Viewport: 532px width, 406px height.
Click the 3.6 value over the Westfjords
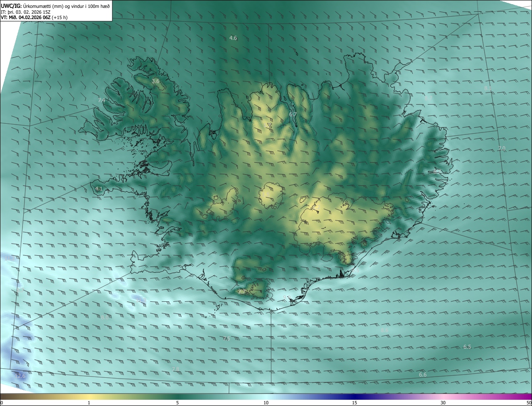pos(155,81)
